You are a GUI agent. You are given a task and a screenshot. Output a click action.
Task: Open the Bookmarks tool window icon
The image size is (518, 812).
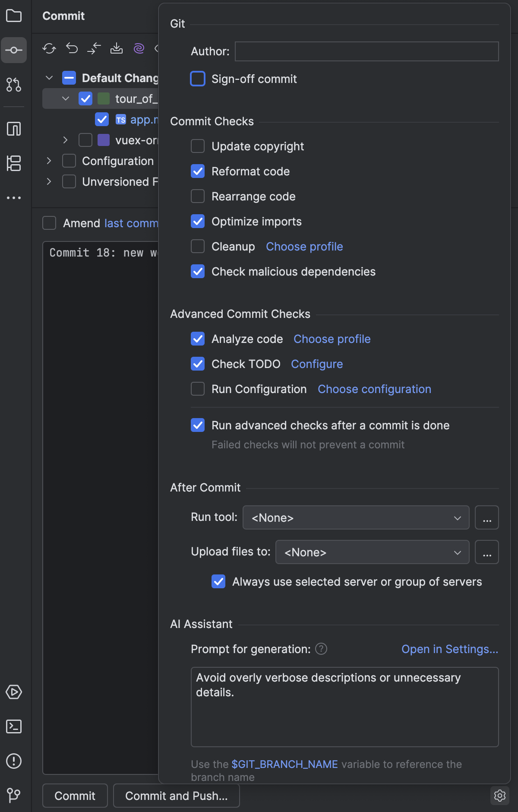click(x=14, y=129)
